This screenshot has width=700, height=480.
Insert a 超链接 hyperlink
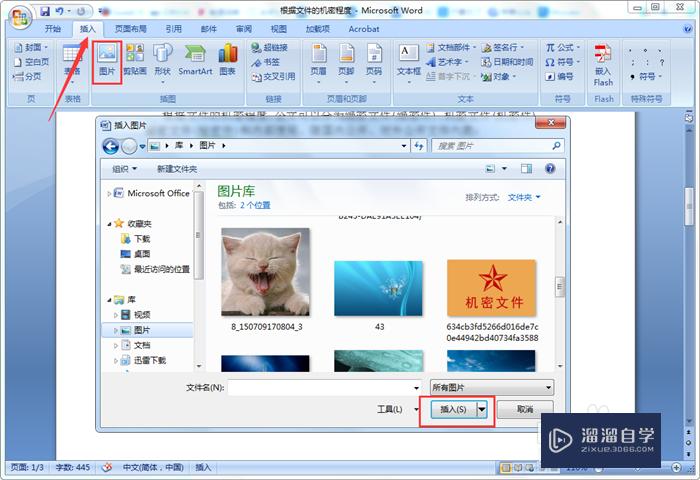(x=269, y=47)
